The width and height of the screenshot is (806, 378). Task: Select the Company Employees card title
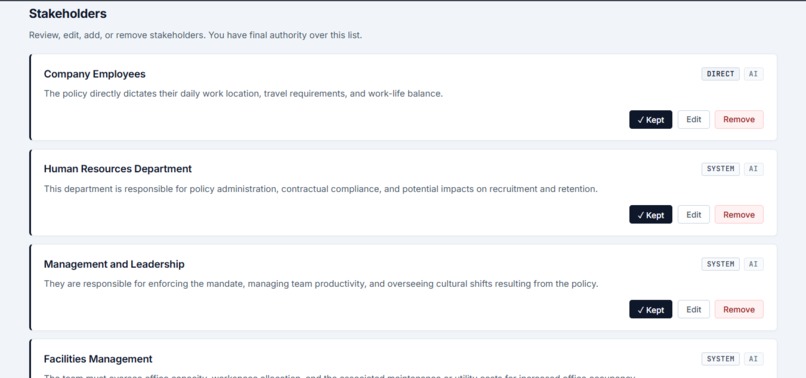[95, 74]
